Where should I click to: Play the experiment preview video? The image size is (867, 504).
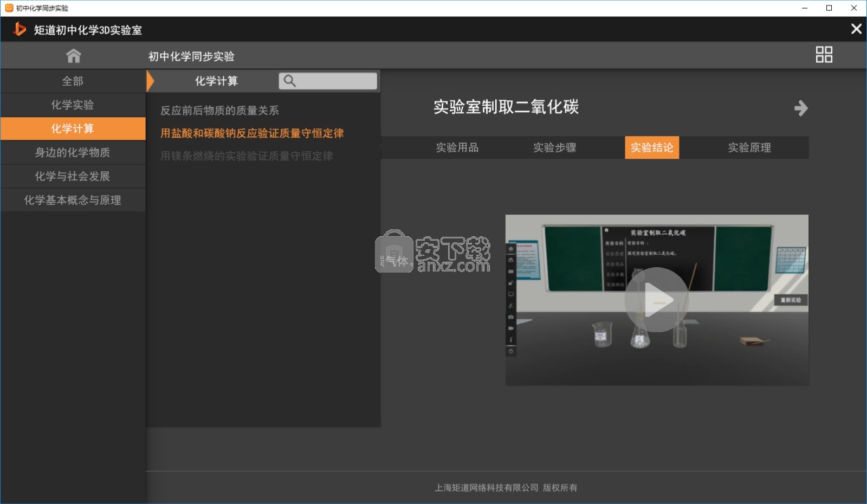[x=657, y=300]
